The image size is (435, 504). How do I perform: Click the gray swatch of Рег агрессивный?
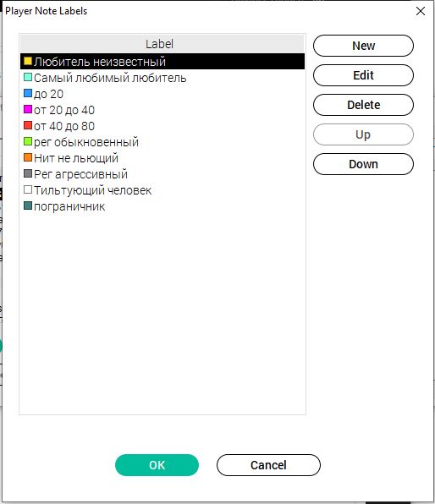coord(28,173)
